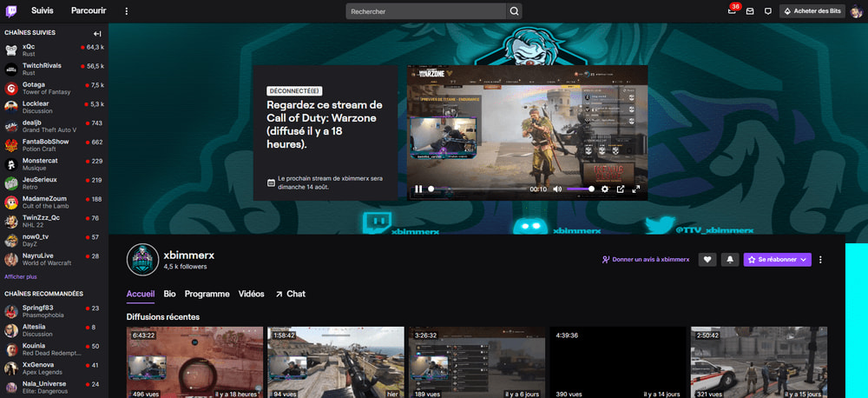Open dealjb Grand Theft Auto V row

coord(54,126)
